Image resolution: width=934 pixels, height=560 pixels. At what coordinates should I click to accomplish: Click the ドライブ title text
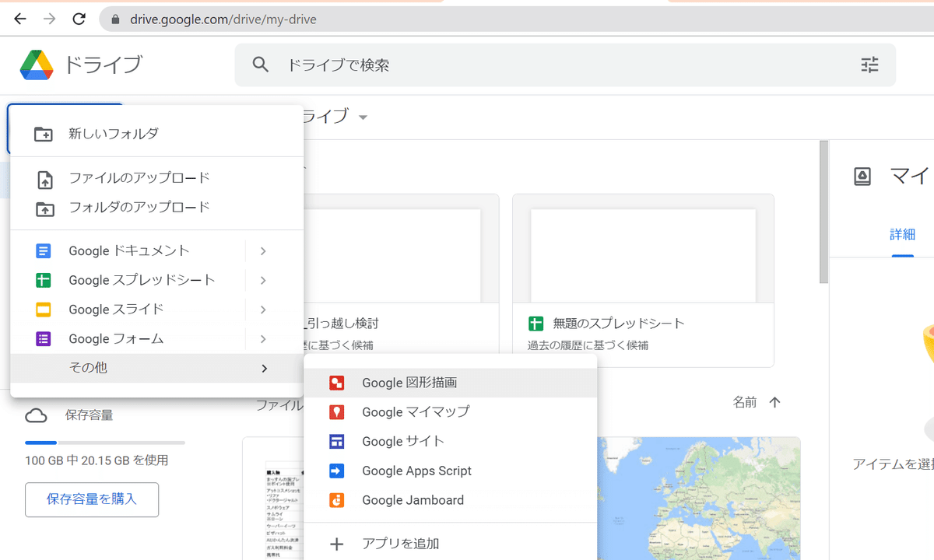click(104, 65)
